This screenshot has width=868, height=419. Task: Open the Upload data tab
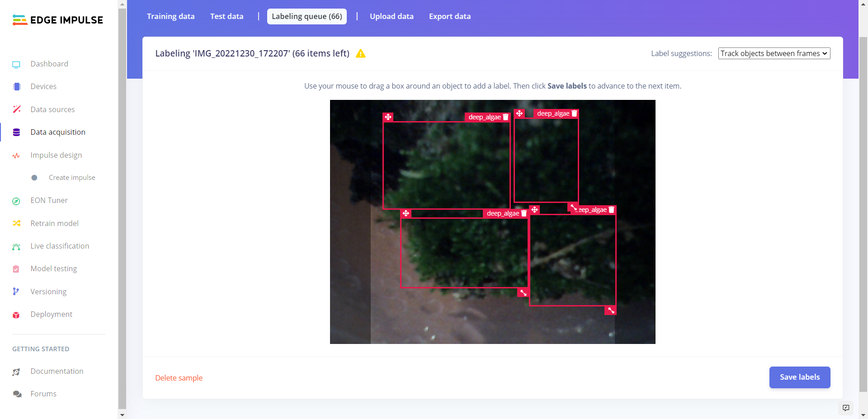pos(392,16)
